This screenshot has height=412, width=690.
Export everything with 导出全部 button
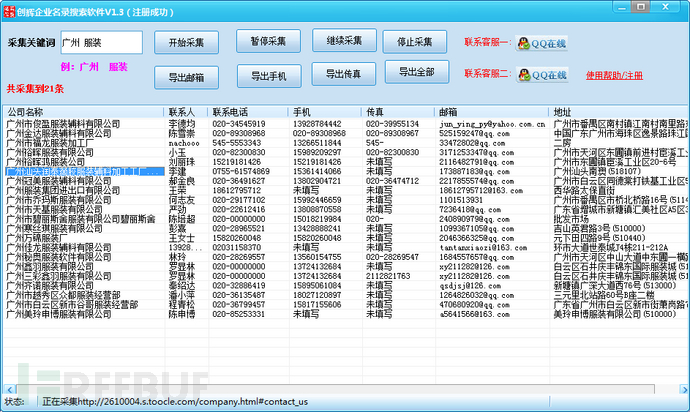pos(416,72)
